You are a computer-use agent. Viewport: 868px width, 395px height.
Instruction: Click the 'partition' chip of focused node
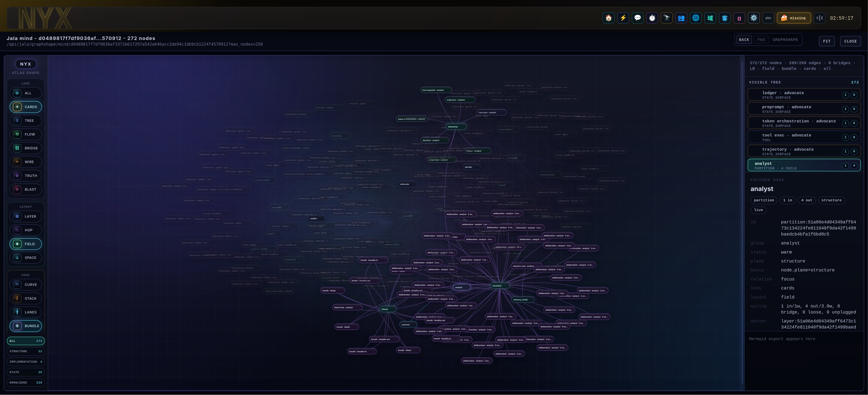pyautogui.click(x=764, y=200)
